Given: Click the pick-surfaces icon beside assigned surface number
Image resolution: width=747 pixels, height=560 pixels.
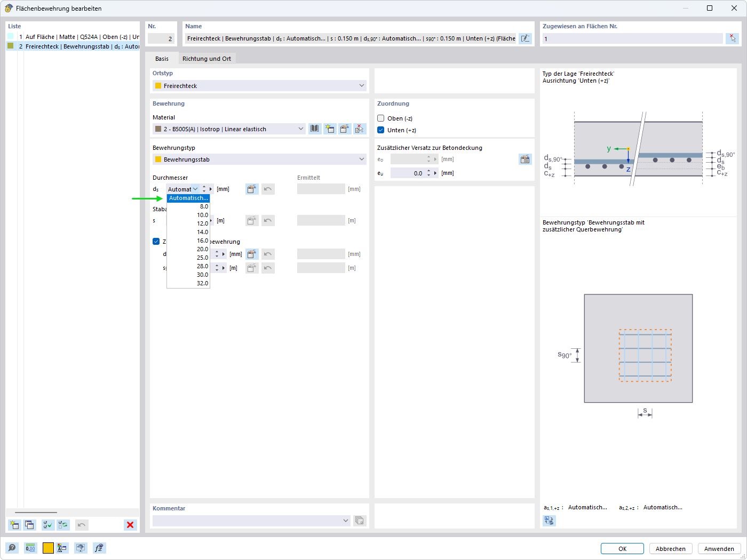Looking at the screenshot, I should click(733, 38).
